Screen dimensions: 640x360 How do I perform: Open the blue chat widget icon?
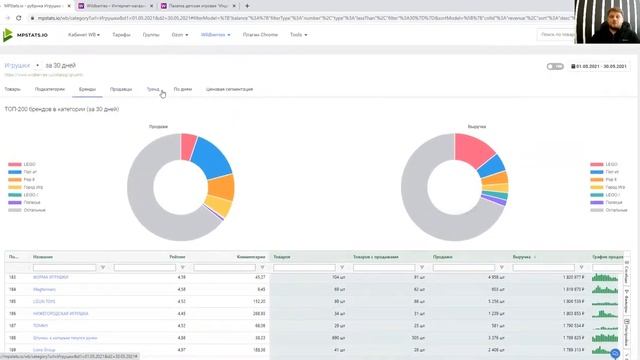pyautogui.click(x=615, y=353)
